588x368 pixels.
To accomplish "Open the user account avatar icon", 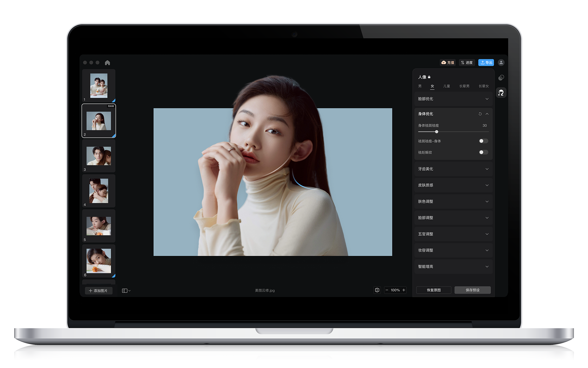I will pos(501,62).
